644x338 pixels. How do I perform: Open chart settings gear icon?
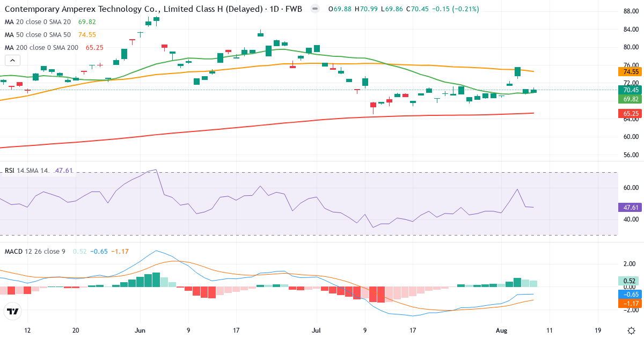point(631,330)
